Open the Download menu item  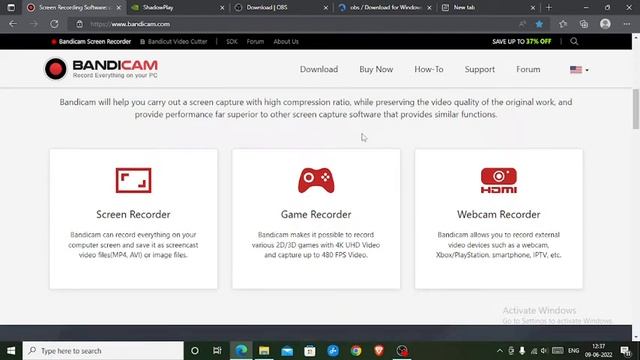point(319,69)
